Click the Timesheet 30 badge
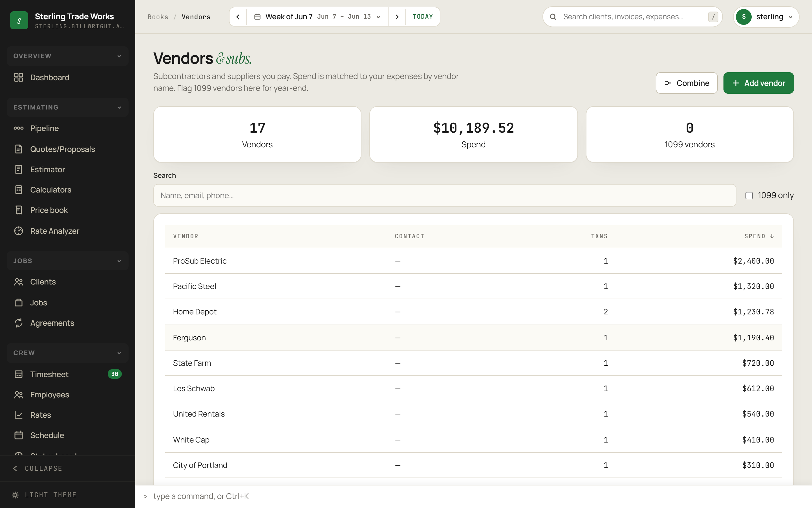Screen dimensions: 812x508 (114, 374)
